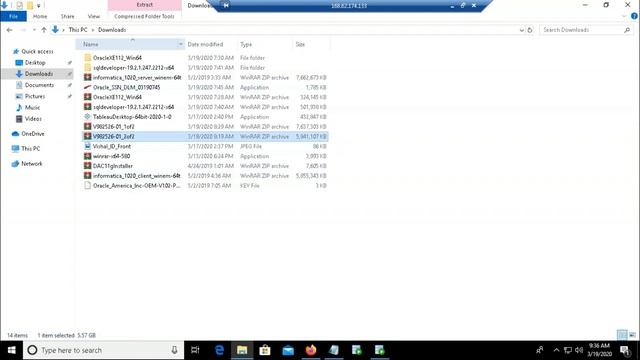Select the Vishal_ID_Front JPEG file
The width and height of the screenshot is (640, 360).
tap(205, 146)
